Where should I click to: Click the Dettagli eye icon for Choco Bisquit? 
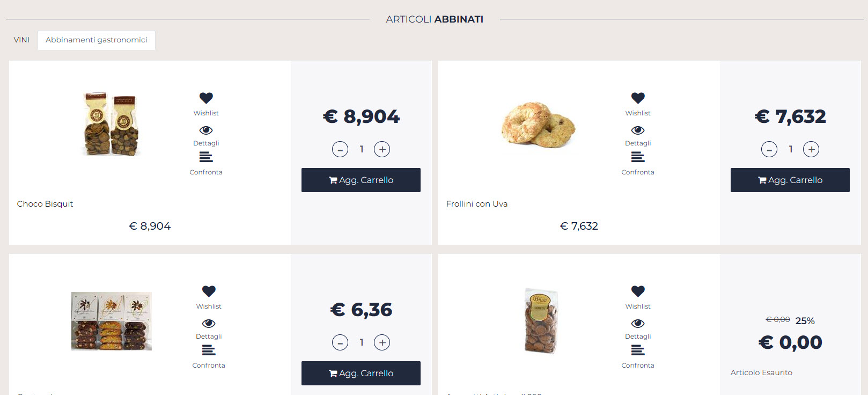coord(206,130)
